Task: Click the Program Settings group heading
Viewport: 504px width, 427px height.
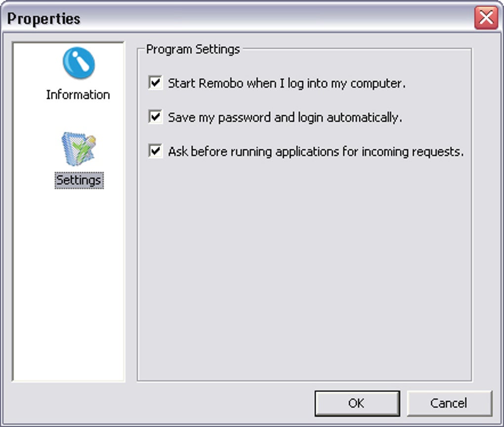Action: [193, 49]
